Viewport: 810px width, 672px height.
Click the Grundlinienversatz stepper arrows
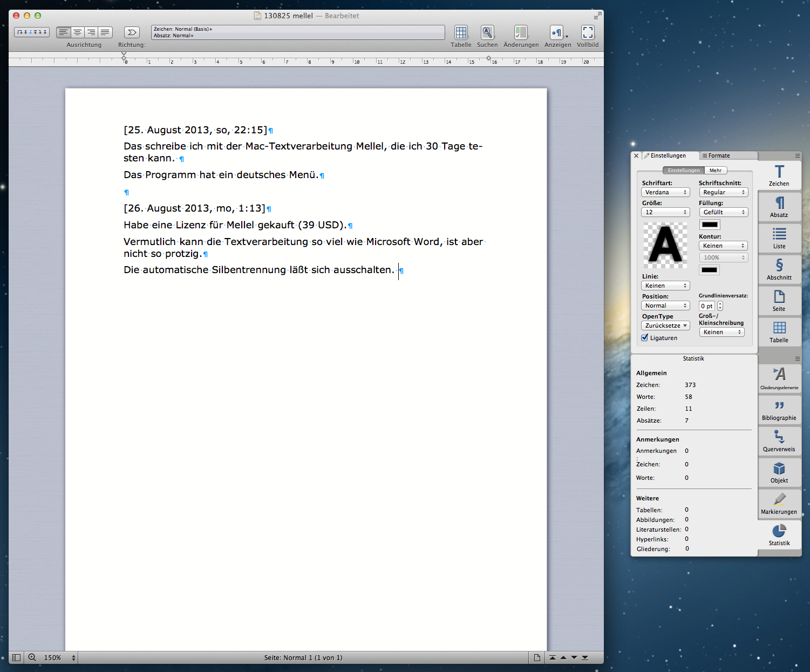coord(720,306)
